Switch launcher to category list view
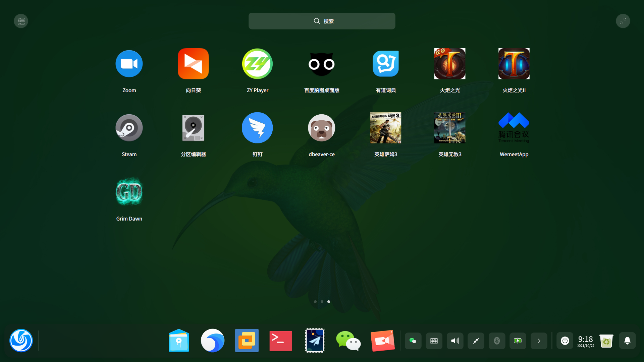 tap(21, 21)
